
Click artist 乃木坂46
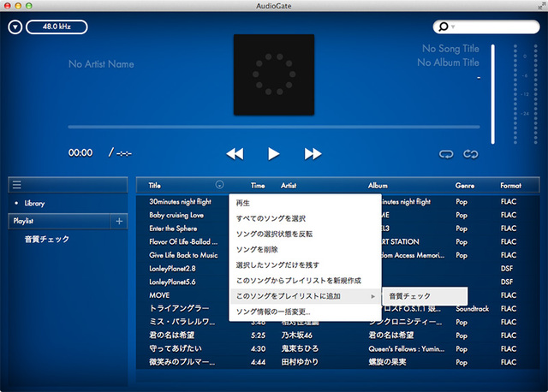(297, 336)
